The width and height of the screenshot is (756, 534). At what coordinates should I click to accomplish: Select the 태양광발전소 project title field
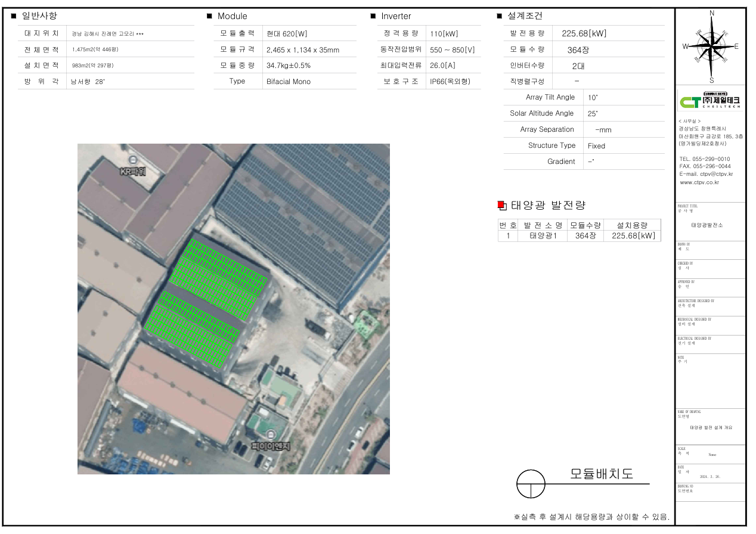707,225
